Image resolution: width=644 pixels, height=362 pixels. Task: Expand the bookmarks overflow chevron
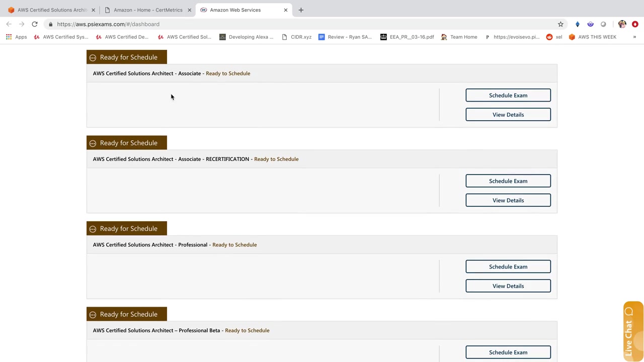click(634, 37)
